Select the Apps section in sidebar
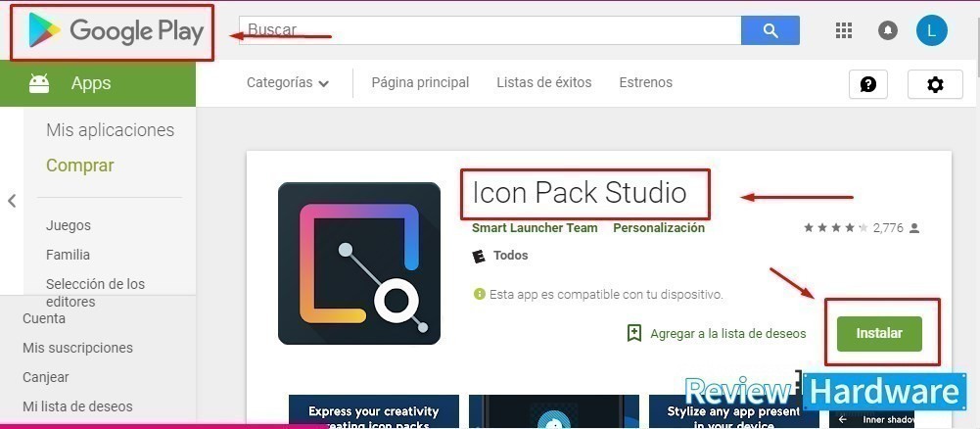This screenshot has width=980, height=429. coord(98,83)
